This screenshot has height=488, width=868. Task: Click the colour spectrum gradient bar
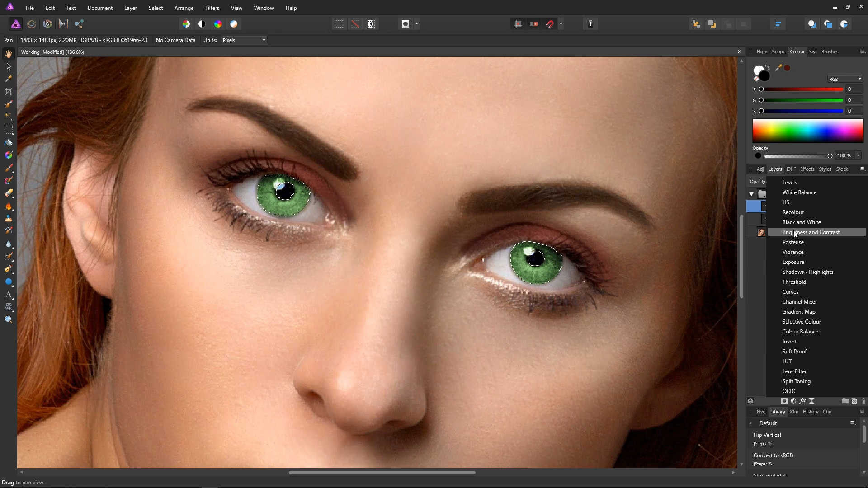click(x=807, y=131)
